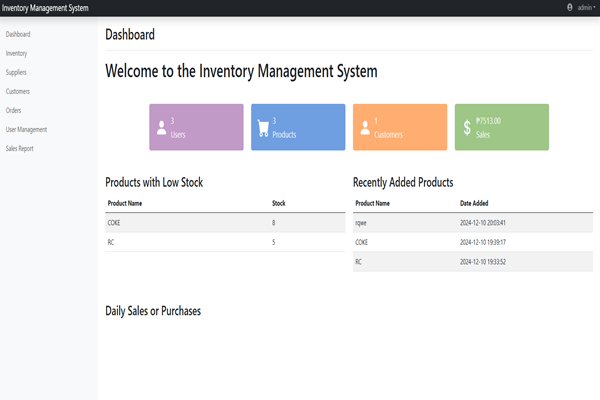
Task: Click RC in Recently Added Products
Action: pos(358,262)
